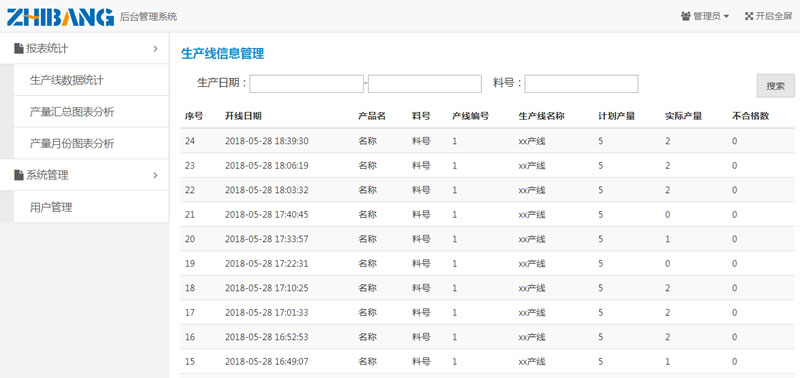Image resolution: width=800 pixels, height=378 pixels.
Task: Click the 报表统计 document icon
Action: point(19,49)
